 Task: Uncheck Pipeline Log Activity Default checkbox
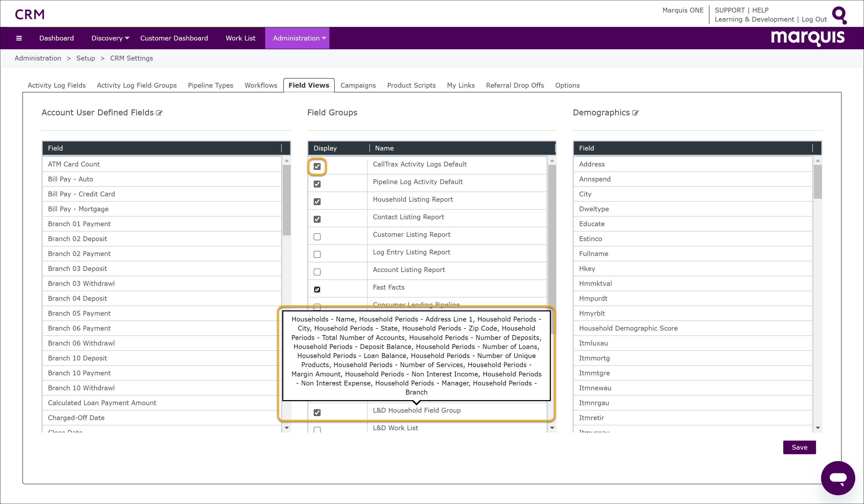317,184
